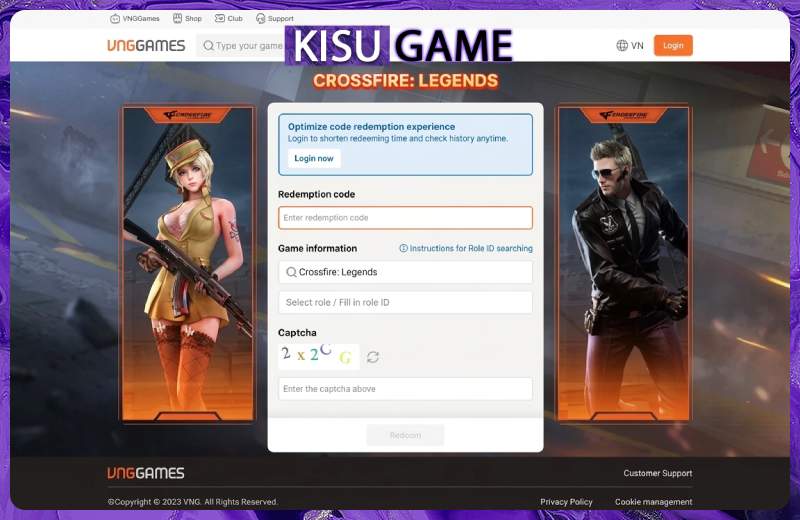The width and height of the screenshot is (800, 520).
Task: Click the Redeem button
Action: 405,435
